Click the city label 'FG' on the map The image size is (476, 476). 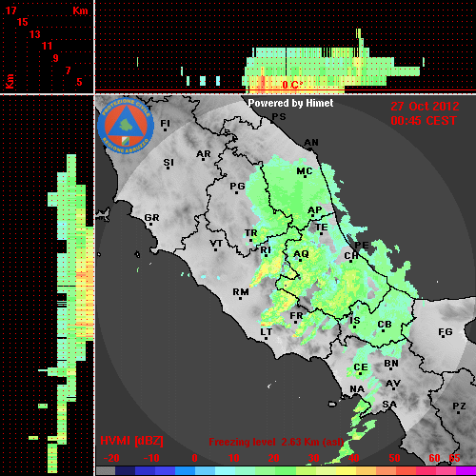click(446, 332)
